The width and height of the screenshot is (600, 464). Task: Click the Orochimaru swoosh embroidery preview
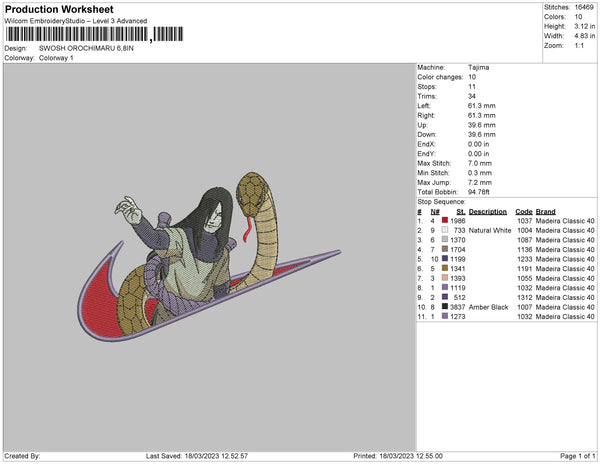pos(209,257)
